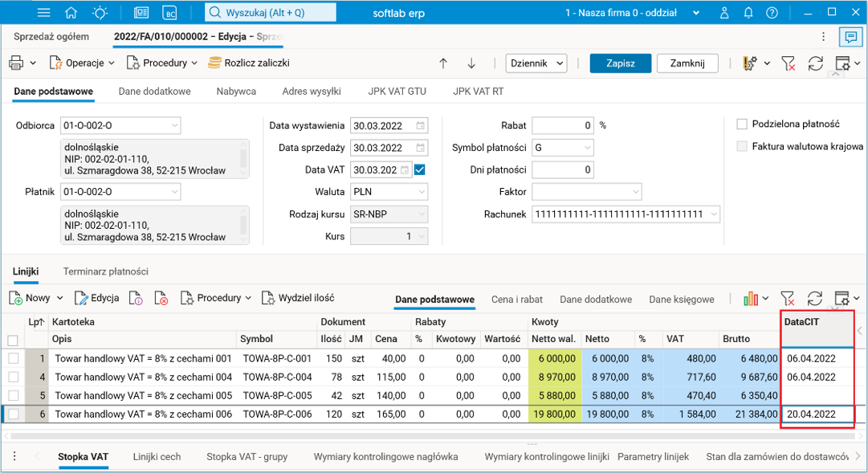Open the chat comments panel icon

tap(851, 37)
